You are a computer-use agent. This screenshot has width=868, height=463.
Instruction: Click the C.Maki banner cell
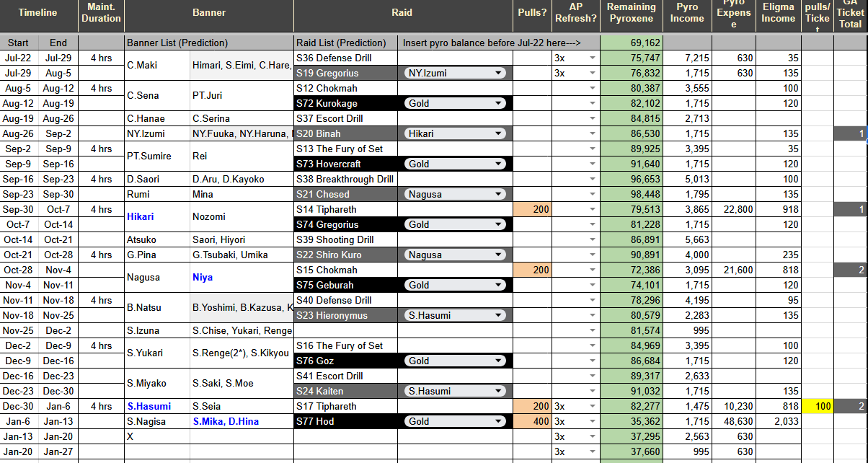(x=157, y=65)
